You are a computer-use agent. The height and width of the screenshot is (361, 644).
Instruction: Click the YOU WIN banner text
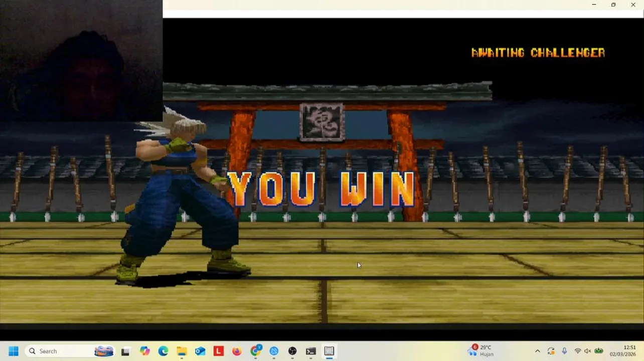[321, 190]
